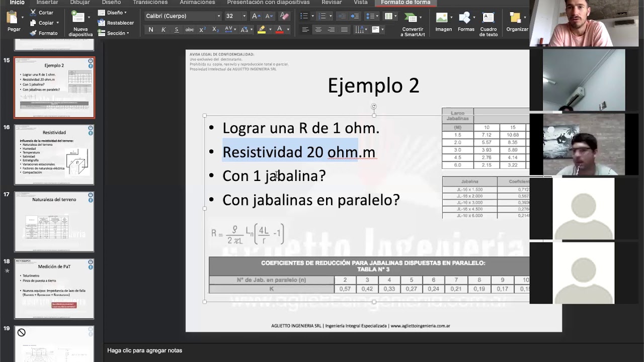This screenshot has width=644, height=362.
Task: Justify the text
Action: pos(345,30)
